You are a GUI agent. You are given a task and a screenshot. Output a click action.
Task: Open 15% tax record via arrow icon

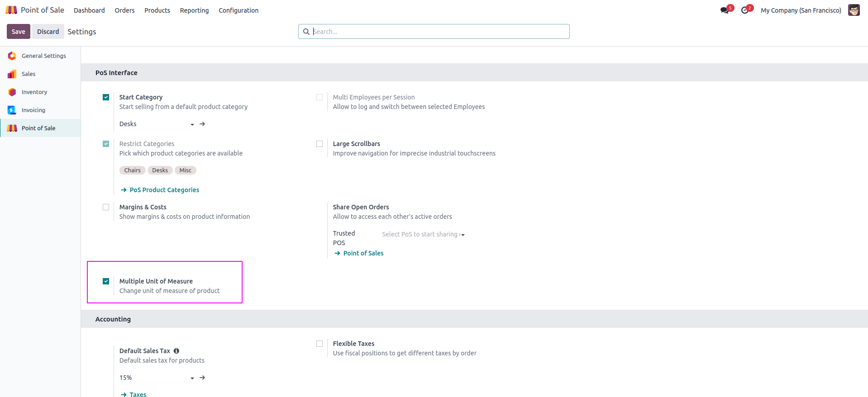tap(202, 378)
